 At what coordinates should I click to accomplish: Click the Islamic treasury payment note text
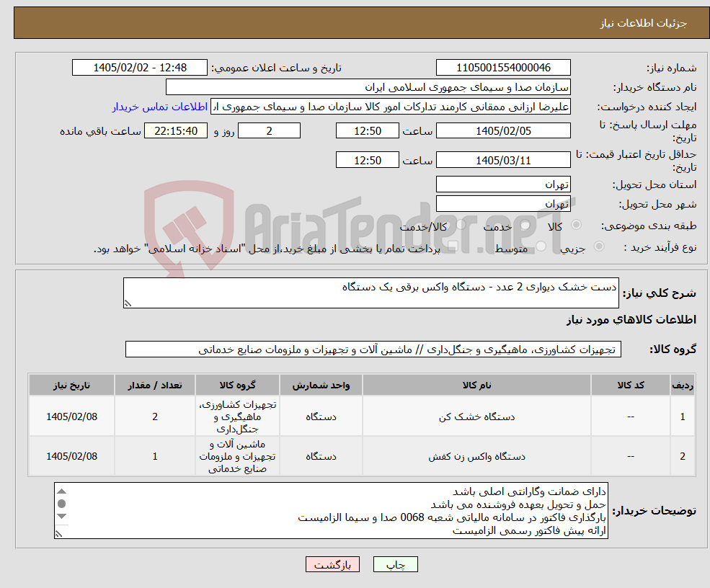[267, 249]
